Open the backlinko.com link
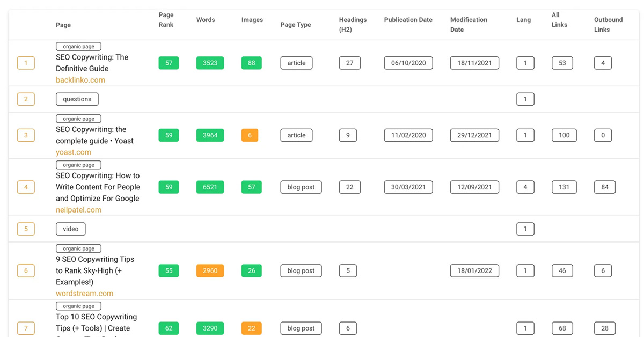The width and height of the screenshot is (644, 337). click(80, 80)
